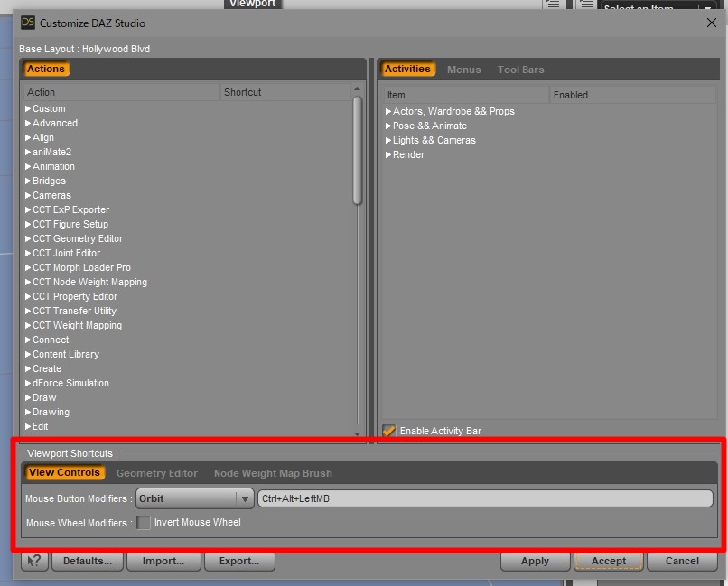Click the Action column header
Image resolution: width=728 pixels, height=586 pixels.
(121, 92)
